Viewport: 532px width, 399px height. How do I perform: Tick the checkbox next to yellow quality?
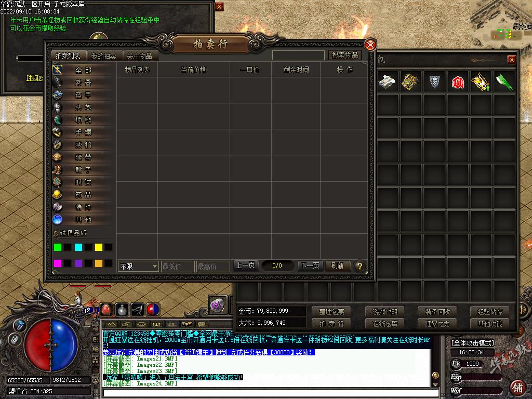(109, 247)
